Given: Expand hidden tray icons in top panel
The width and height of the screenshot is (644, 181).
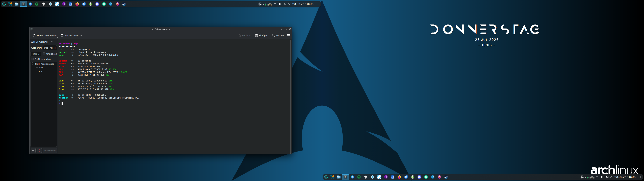Looking at the screenshot, I should click(290, 4).
